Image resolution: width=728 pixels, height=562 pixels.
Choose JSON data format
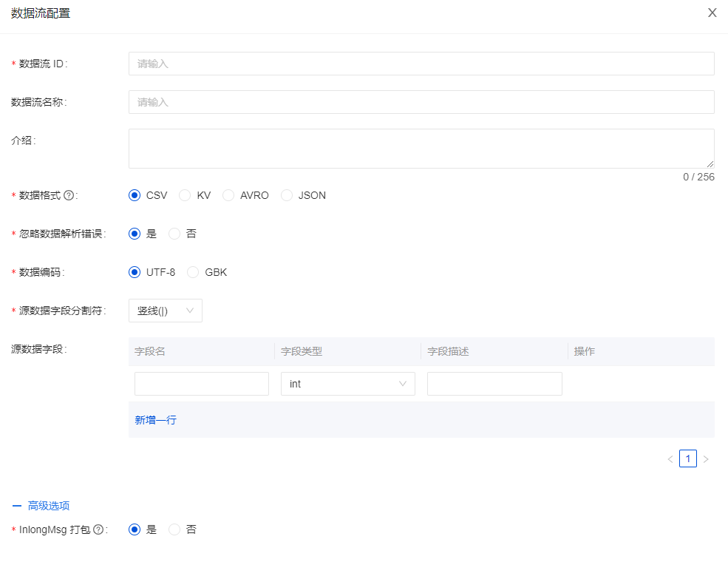coord(287,196)
